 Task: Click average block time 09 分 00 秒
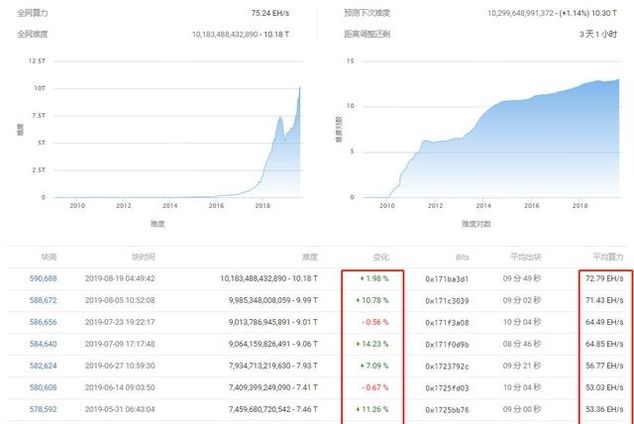click(x=522, y=409)
